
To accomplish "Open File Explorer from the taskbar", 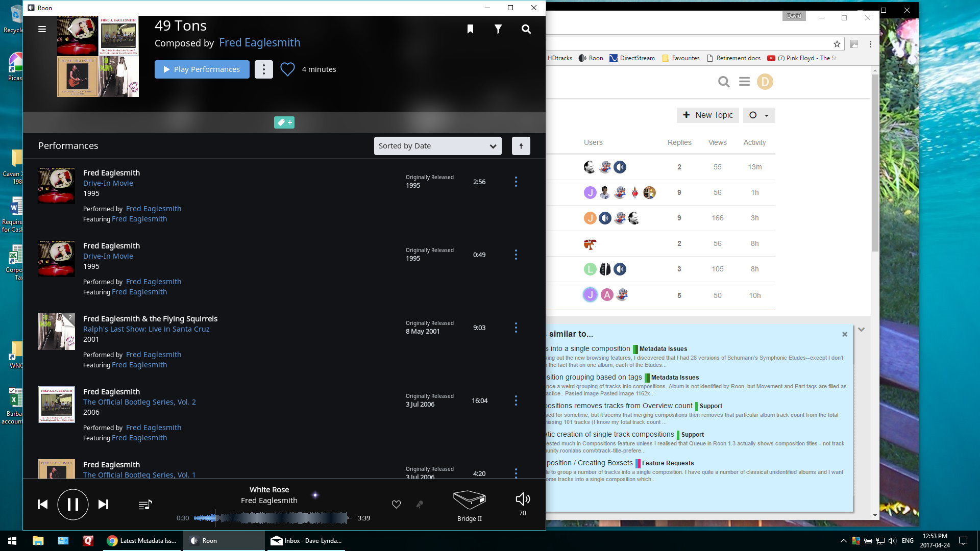I will point(38,541).
